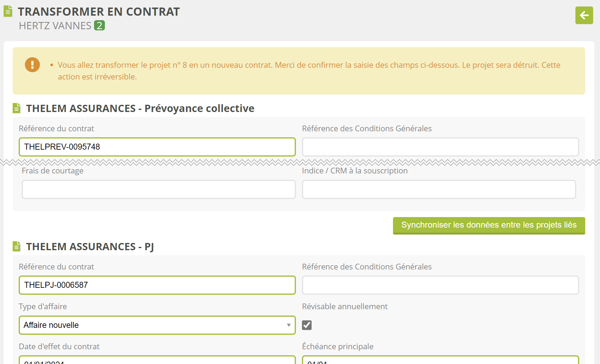Click the Frais de courtage input

point(159,189)
